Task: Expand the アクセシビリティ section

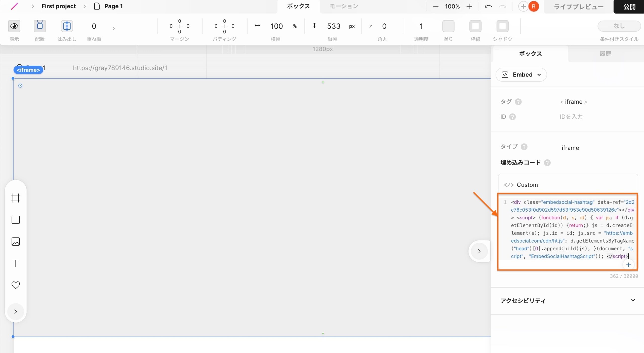Action: (568, 301)
